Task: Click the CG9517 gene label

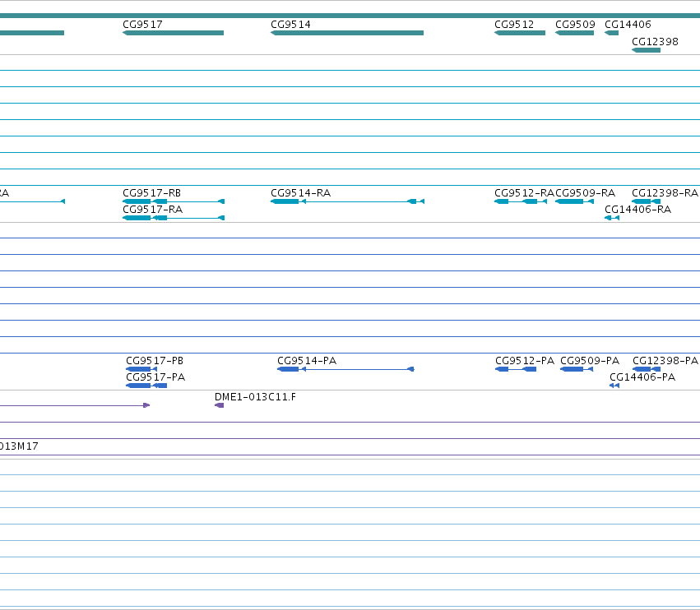Action: coord(142,25)
